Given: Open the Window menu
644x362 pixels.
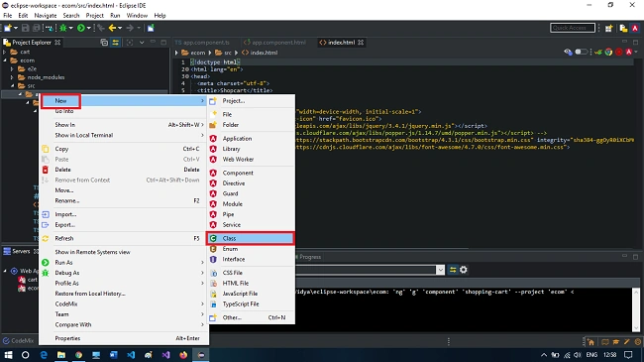Looking at the screenshot, I should pyautogui.click(x=137, y=16).
